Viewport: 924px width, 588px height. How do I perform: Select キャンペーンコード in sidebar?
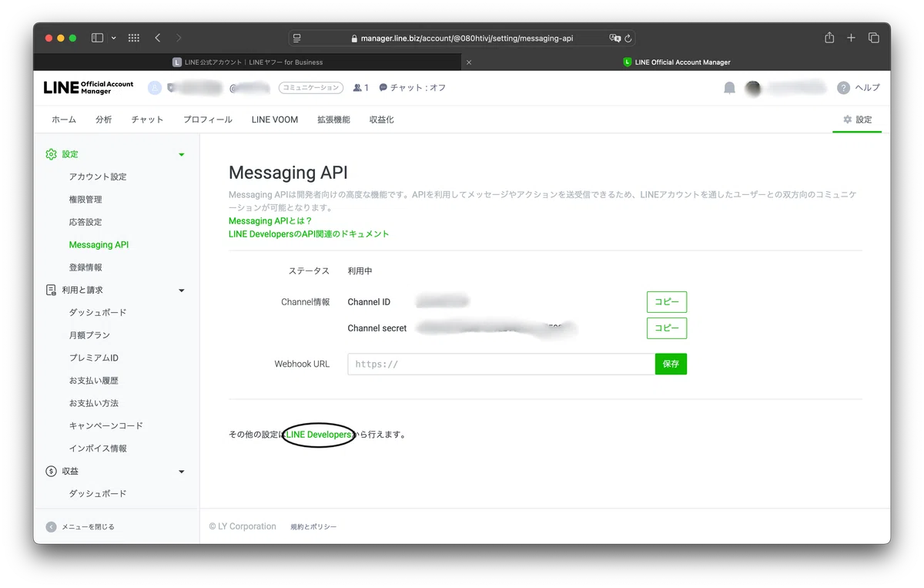click(106, 425)
